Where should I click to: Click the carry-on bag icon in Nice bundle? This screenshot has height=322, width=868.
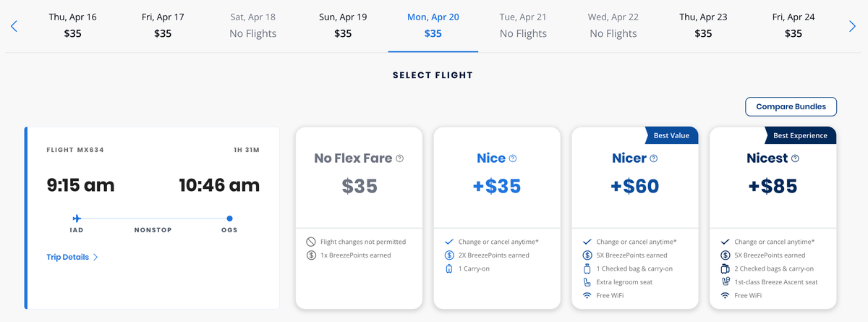448,268
